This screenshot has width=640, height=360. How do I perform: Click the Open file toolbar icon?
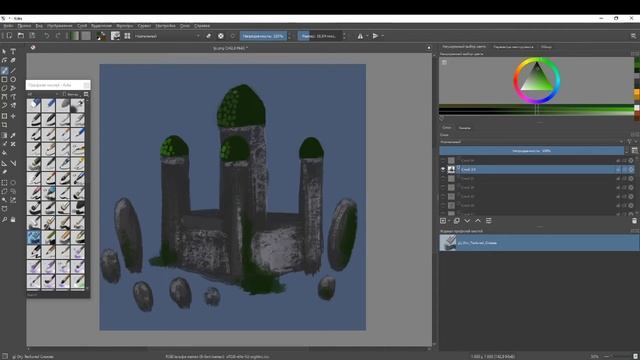click(x=21, y=36)
